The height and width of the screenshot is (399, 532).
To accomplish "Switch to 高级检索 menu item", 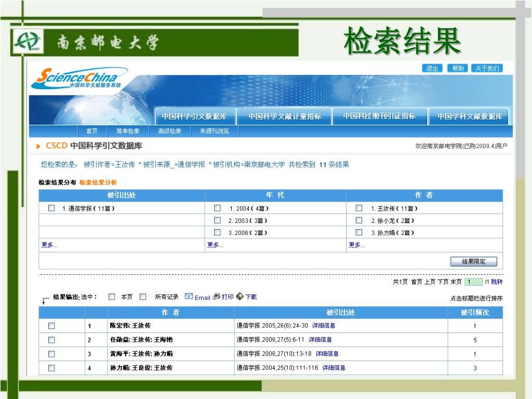I will click(x=170, y=131).
